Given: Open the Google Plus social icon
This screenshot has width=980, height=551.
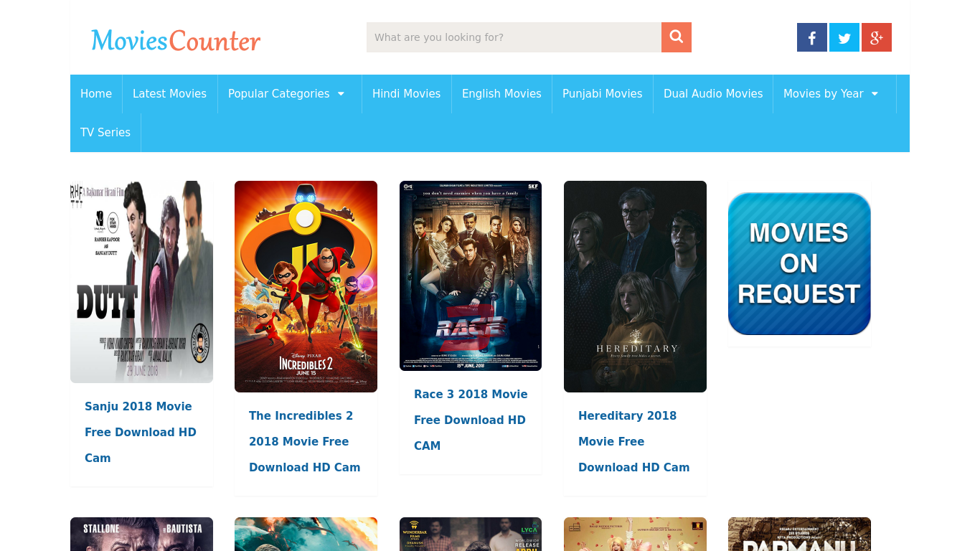Looking at the screenshot, I should click(x=877, y=37).
